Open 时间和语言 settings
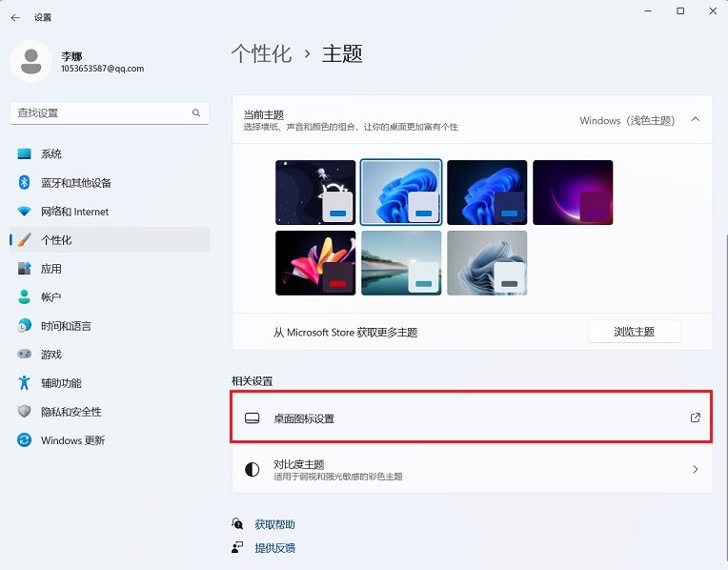This screenshot has width=728, height=570. pos(110,326)
